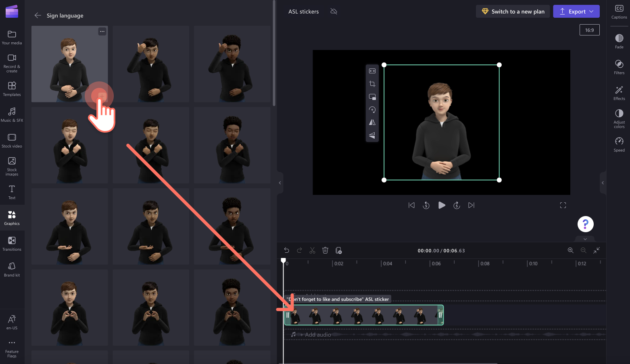
Task: Enter fullscreen preview mode
Action: (563, 205)
